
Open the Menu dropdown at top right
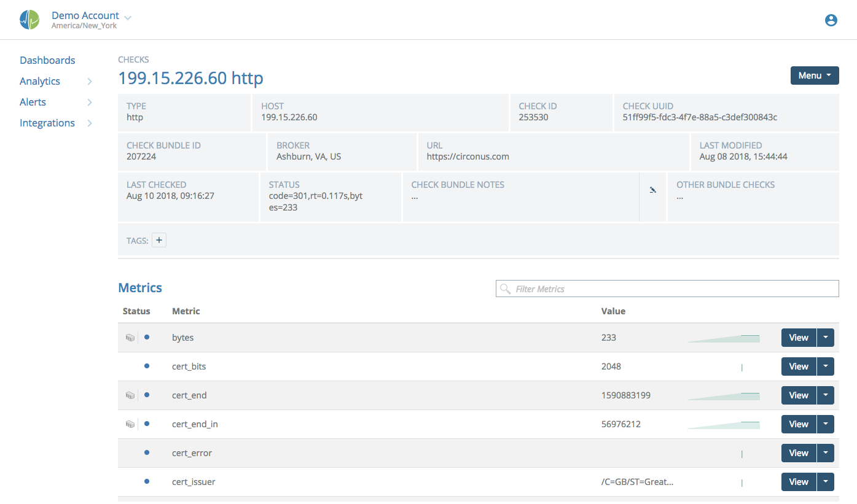click(x=815, y=75)
